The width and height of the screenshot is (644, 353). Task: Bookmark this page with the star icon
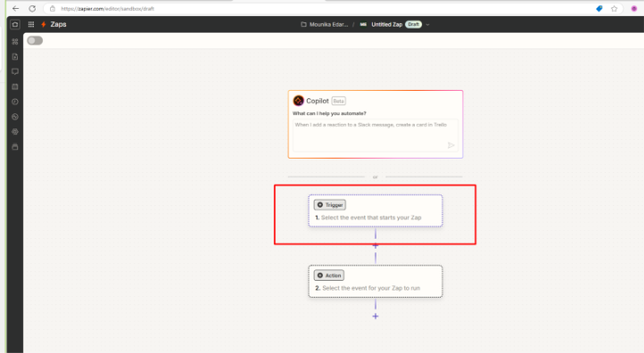point(614,9)
